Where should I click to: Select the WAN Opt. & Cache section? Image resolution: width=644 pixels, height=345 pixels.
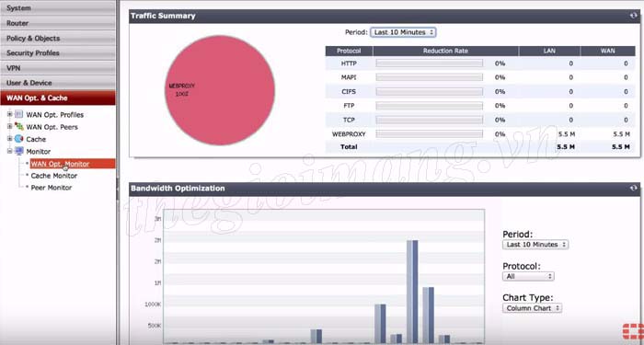point(58,98)
